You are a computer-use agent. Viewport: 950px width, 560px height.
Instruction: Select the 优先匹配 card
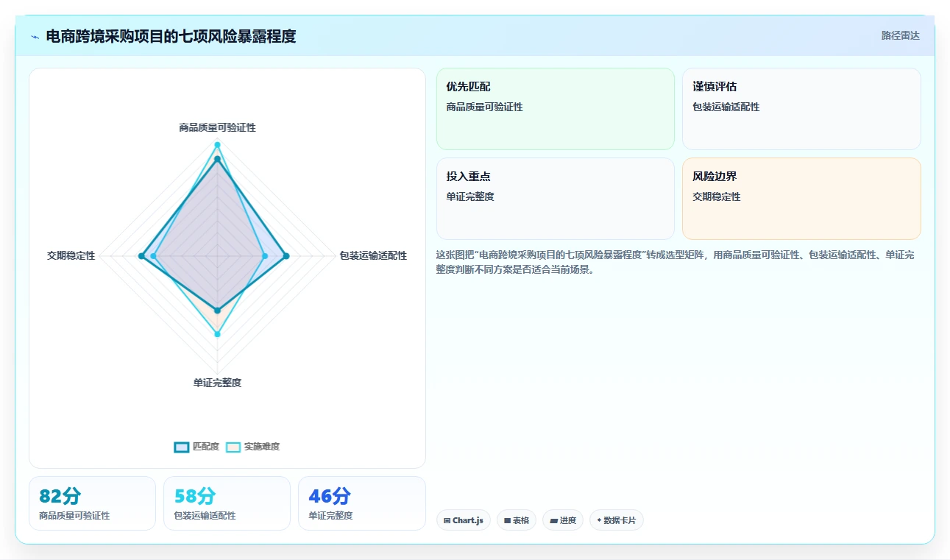pos(556,109)
